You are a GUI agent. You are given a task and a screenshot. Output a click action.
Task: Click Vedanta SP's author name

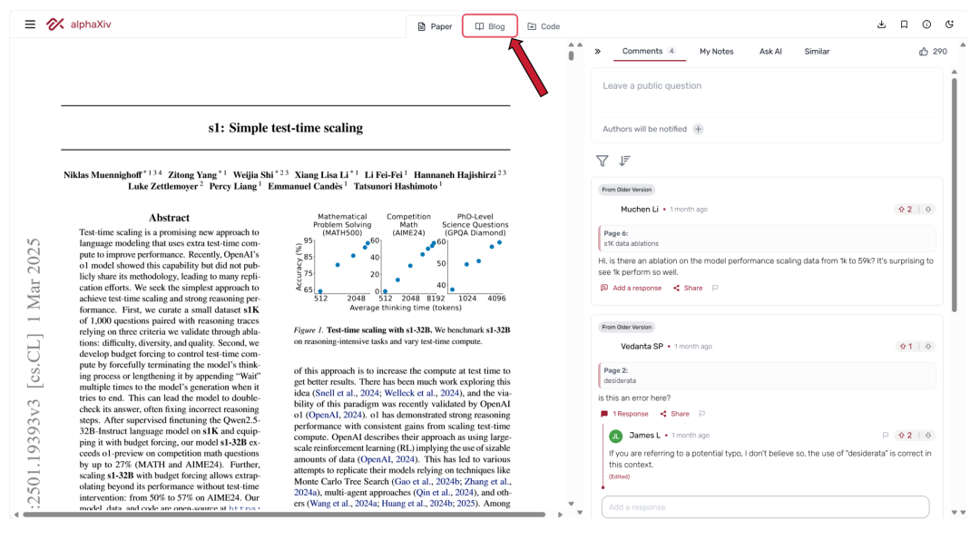(x=642, y=347)
